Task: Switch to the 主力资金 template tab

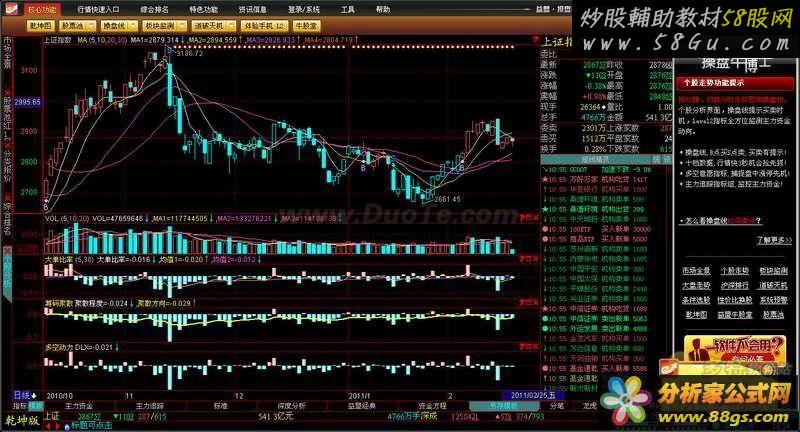Action: pos(79,406)
